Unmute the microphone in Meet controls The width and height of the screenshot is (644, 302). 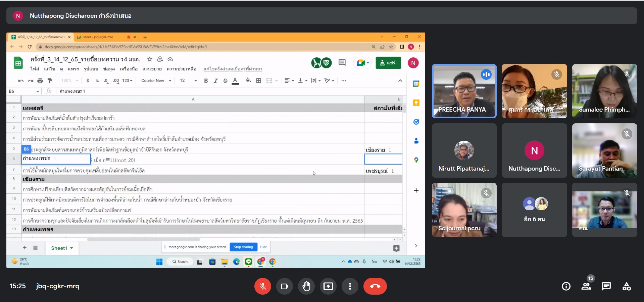(262, 286)
